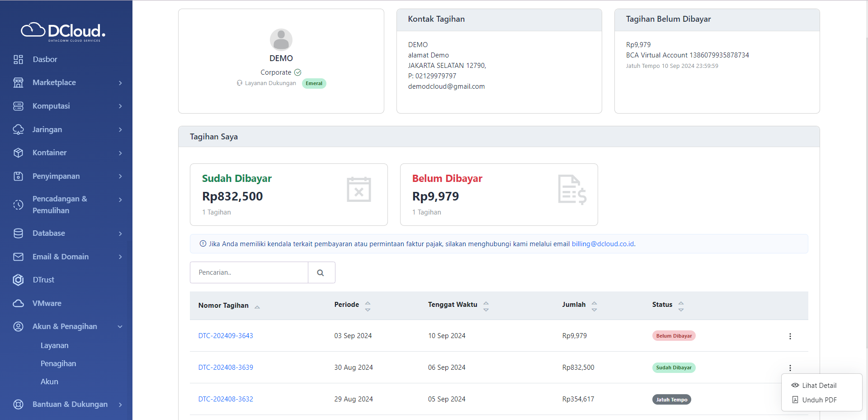868x420 pixels.
Task: Open invoice link DTC-202408-3639
Action: click(x=226, y=367)
